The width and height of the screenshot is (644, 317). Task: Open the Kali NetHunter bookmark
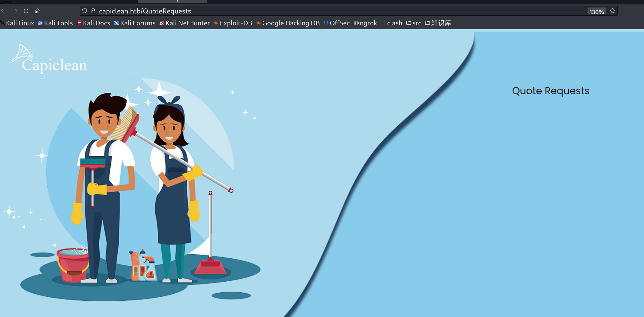point(185,23)
